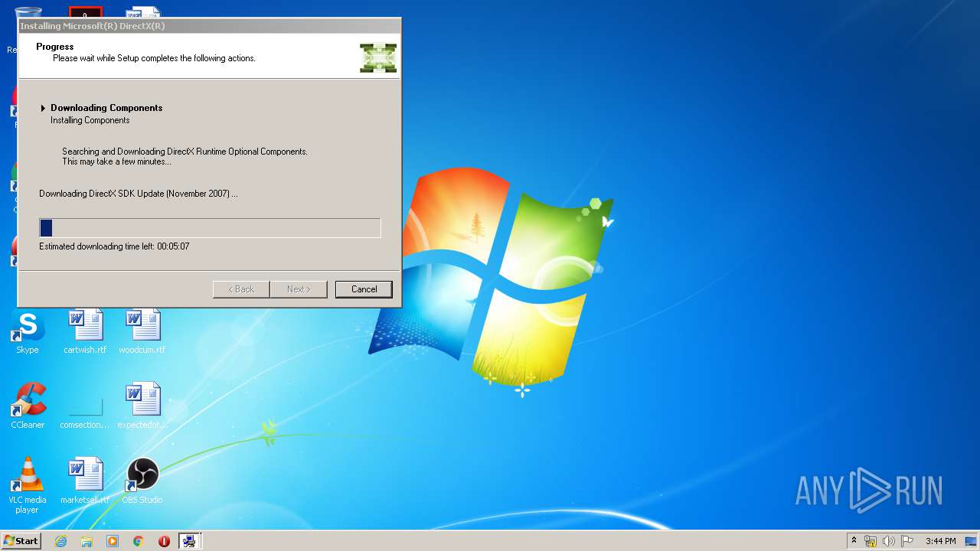This screenshot has height=551, width=980.
Task: Launch Windows Media Player from taskbar
Action: pos(113,541)
